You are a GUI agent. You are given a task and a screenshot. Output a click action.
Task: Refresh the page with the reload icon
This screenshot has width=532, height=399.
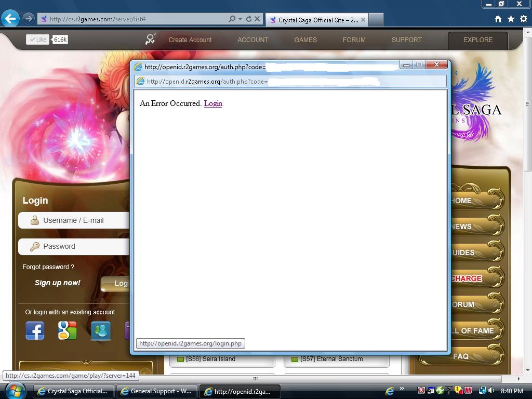coord(248,19)
